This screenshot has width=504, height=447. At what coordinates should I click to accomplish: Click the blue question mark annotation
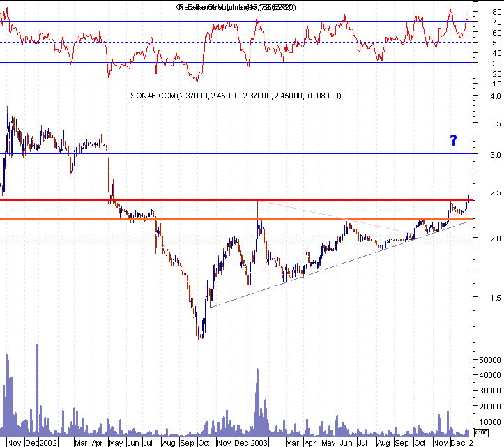pyautogui.click(x=453, y=140)
